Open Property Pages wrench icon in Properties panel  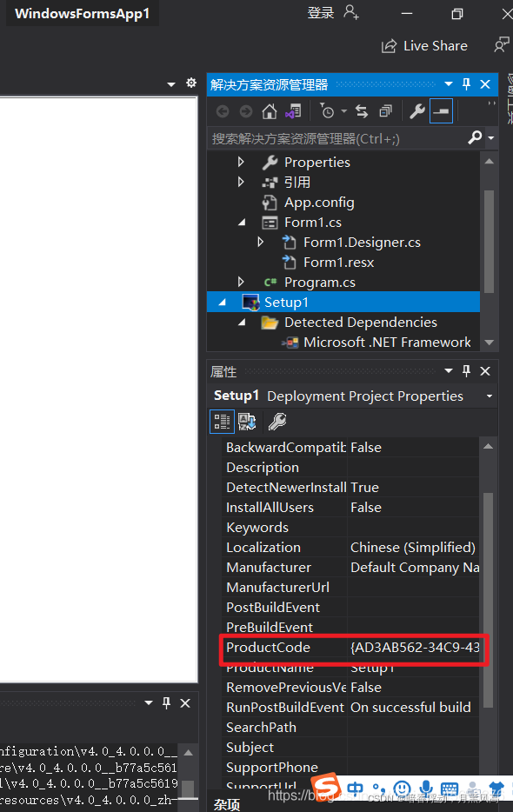[x=277, y=422]
